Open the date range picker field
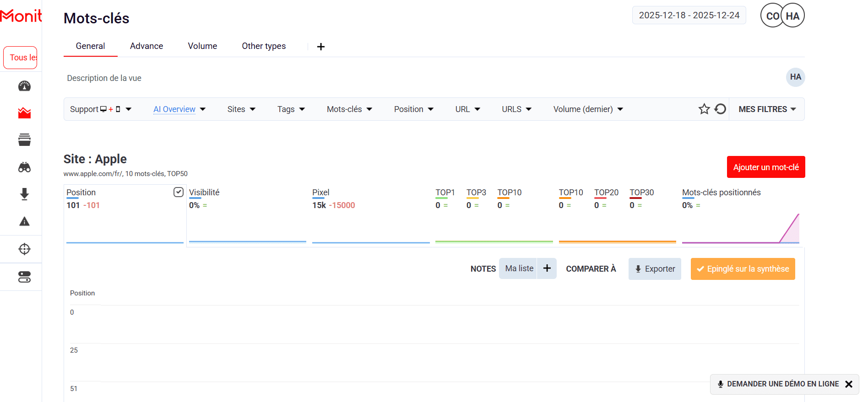The width and height of the screenshot is (868, 402). (689, 16)
